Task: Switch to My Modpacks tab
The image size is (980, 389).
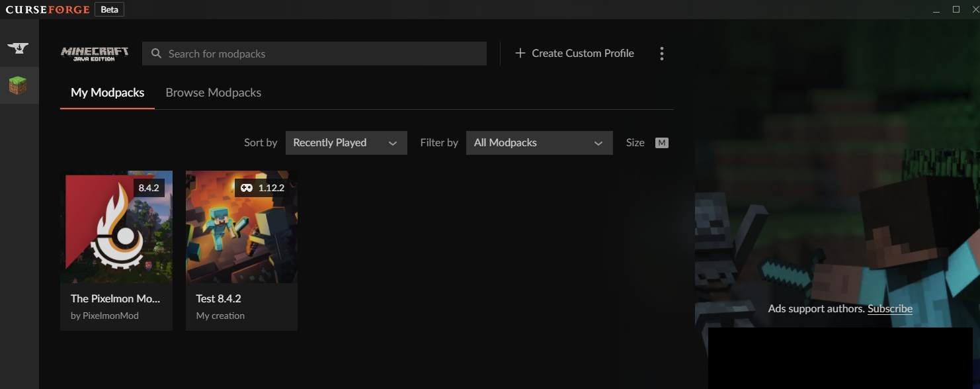Action: coord(107,93)
